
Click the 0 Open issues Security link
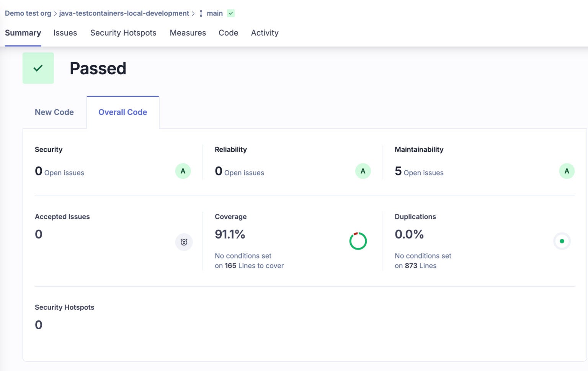coord(59,172)
